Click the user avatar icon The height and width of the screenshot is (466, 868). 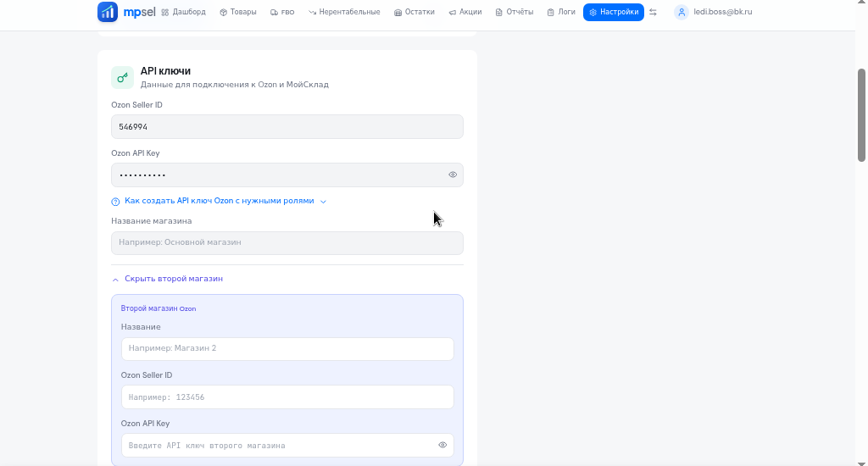point(682,12)
